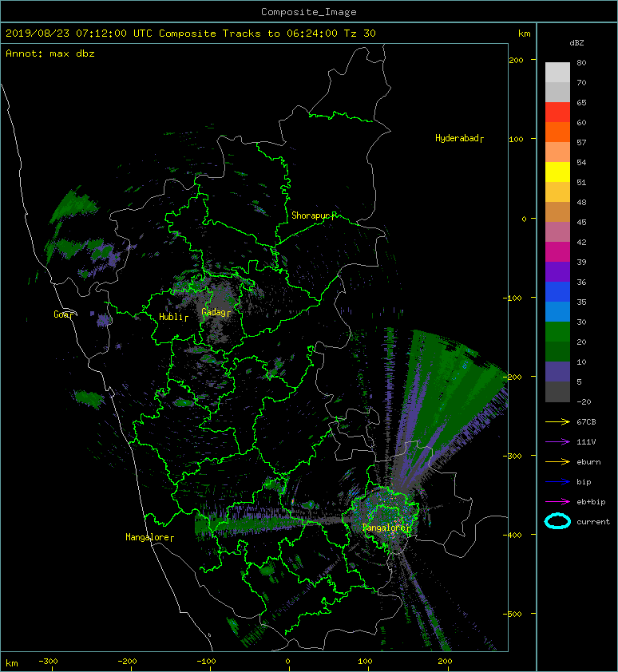Click the Mangalore city label

click(x=149, y=537)
